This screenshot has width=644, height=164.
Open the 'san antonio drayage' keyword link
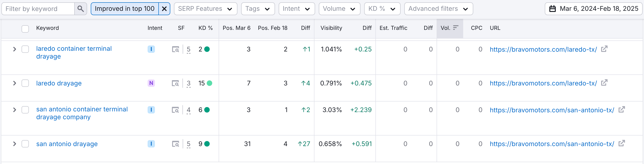coord(67,144)
